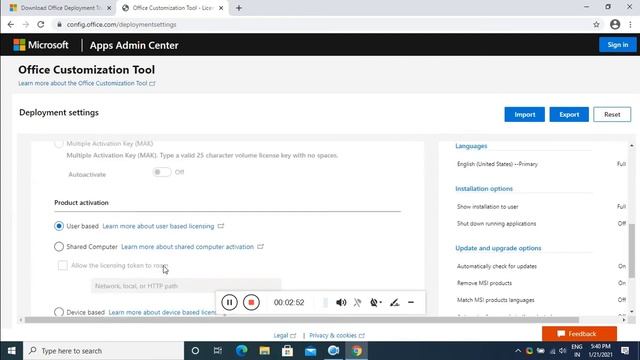Click the Reset button

point(612,115)
